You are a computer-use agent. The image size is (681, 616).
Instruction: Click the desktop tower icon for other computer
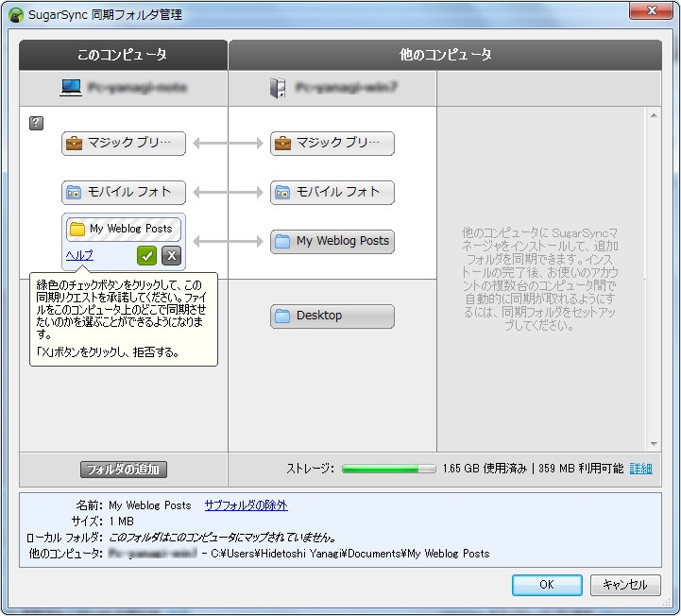(x=278, y=88)
